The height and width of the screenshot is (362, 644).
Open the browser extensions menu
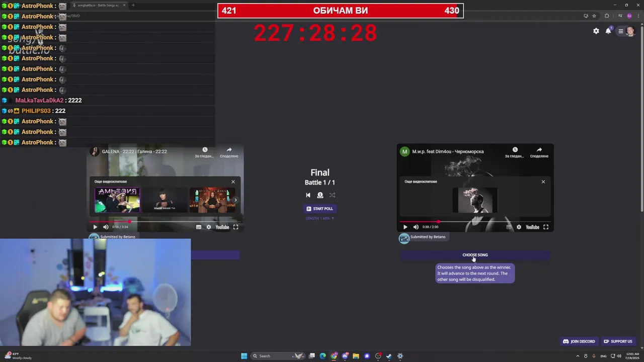(607, 16)
